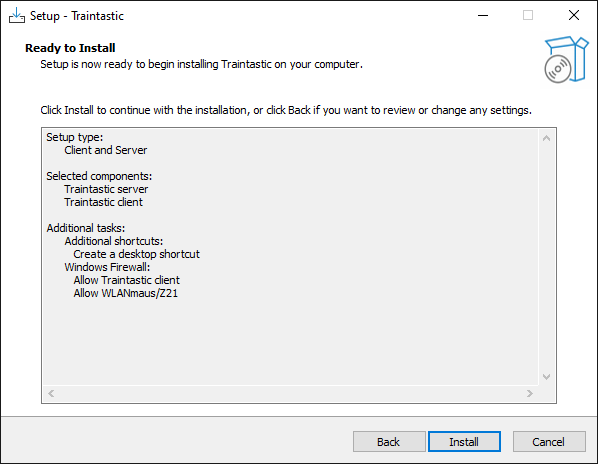Select the 'Client and Server' line
This screenshot has width=598, height=464.
(x=106, y=150)
